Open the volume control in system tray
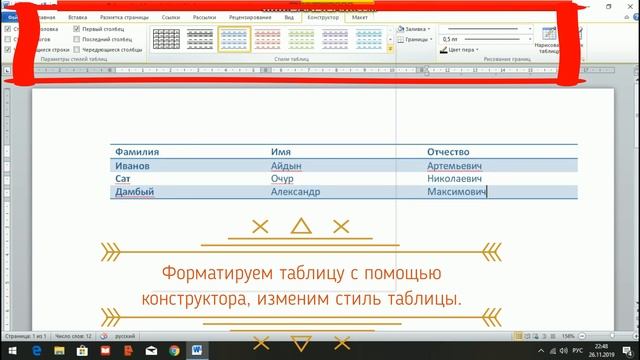640x360 pixels. (564, 351)
